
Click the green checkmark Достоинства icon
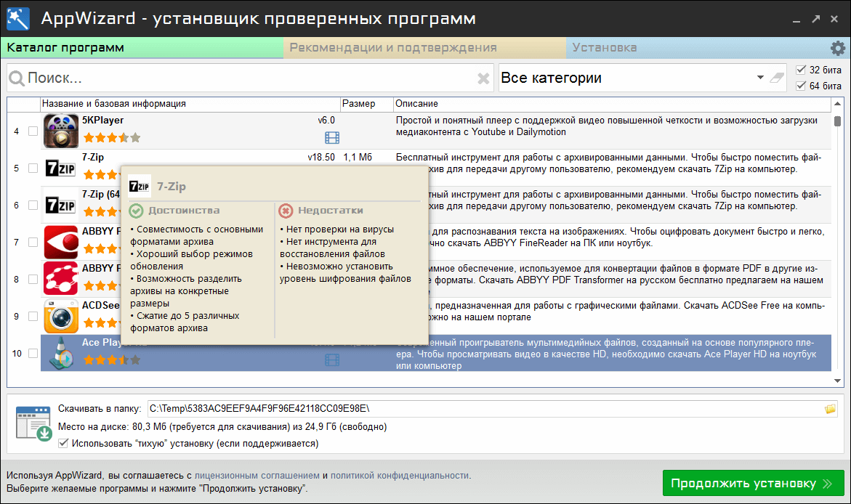tap(136, 211)
